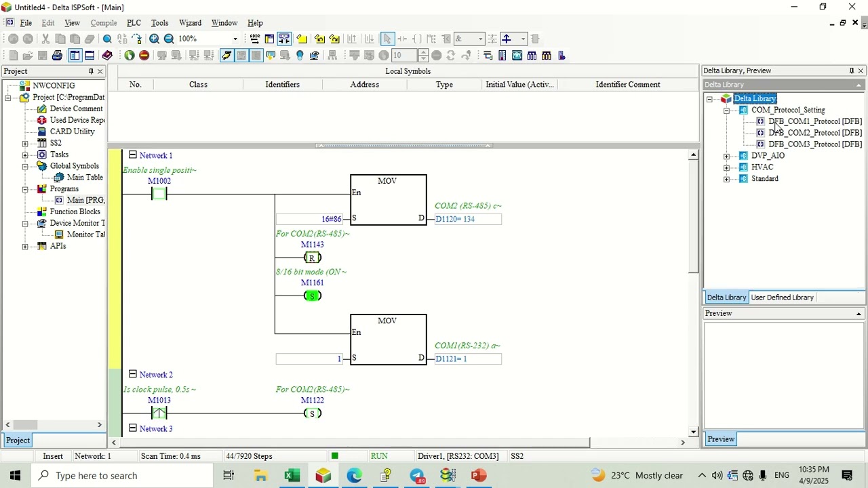Collapse Network 3
868x488 pixels.
coord(132,428)
